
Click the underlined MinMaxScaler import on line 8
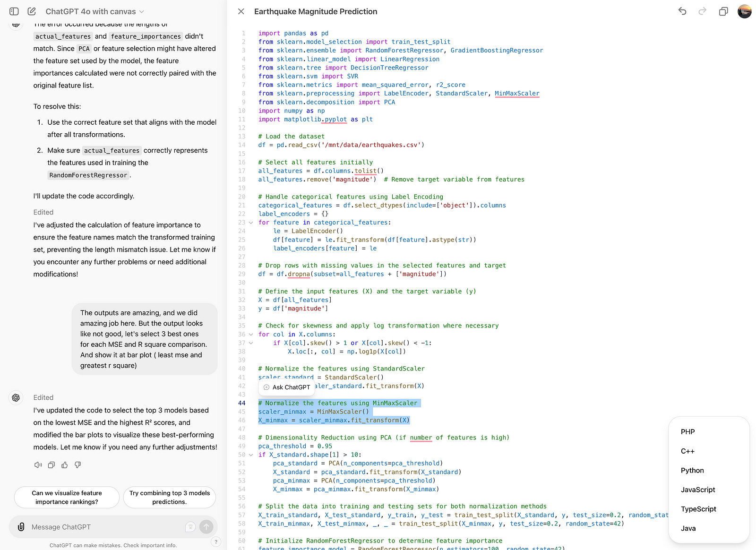[517, 94]
